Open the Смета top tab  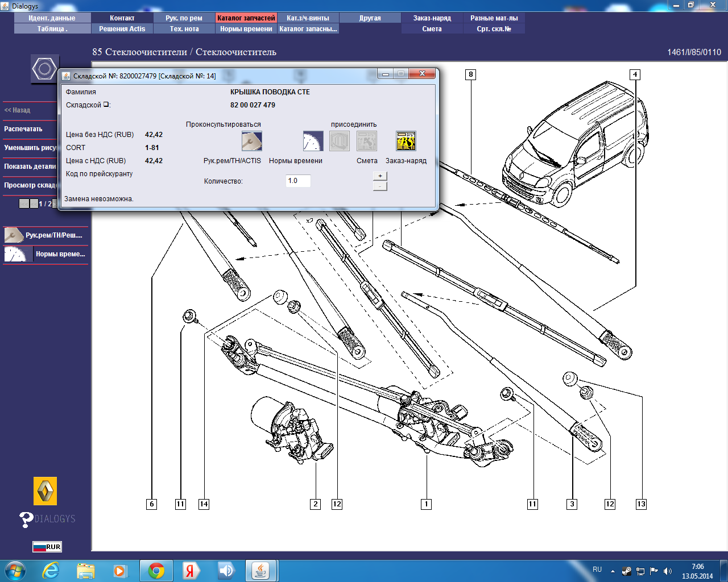(432, 28)
